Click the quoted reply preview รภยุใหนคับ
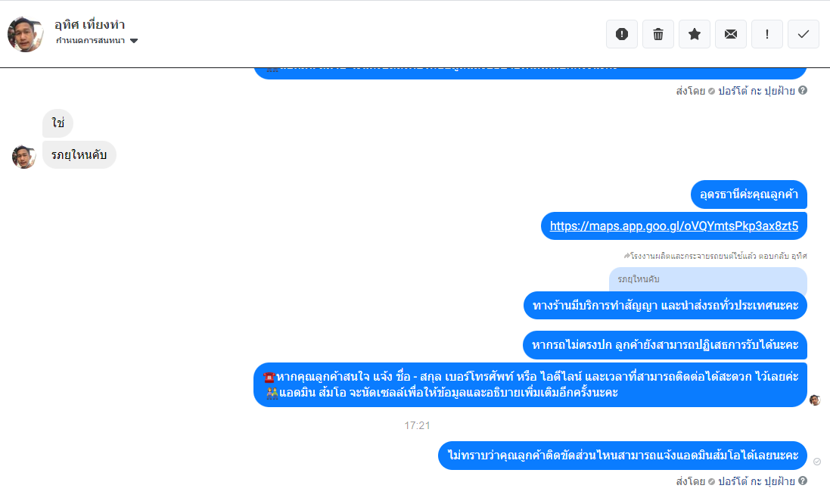Screen dimensions: 830x504 (707, 279)
